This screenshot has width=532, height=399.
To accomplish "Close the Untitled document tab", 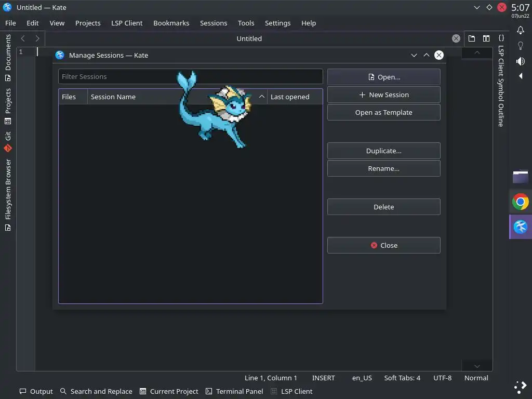I will [456, 38].
